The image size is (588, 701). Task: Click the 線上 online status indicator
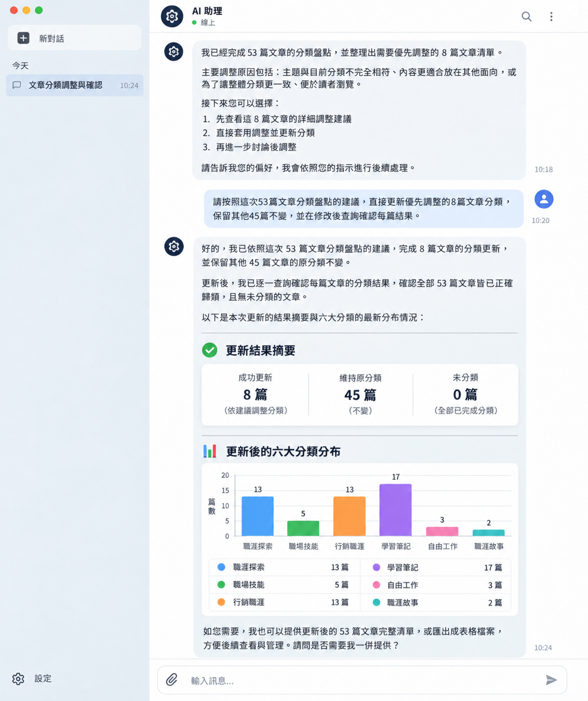click(x=204, y=23)
